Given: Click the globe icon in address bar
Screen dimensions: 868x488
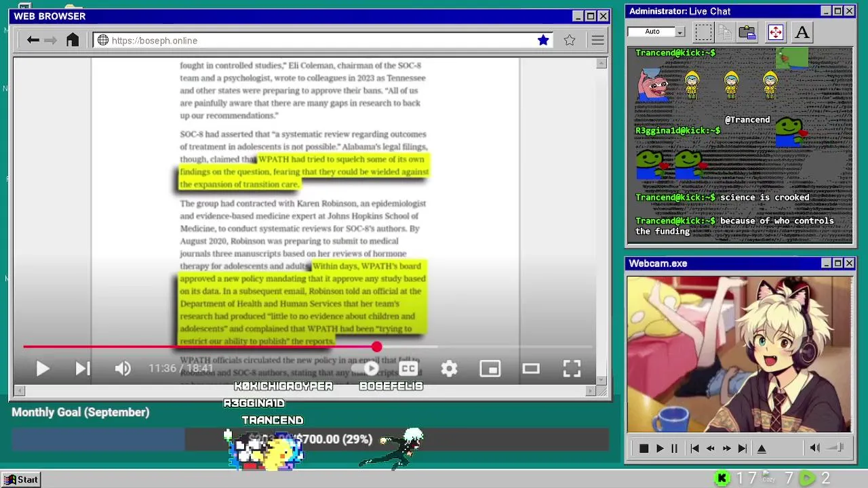Looking at the screenshot, I should pyautogui.click(x=103, y=41).
